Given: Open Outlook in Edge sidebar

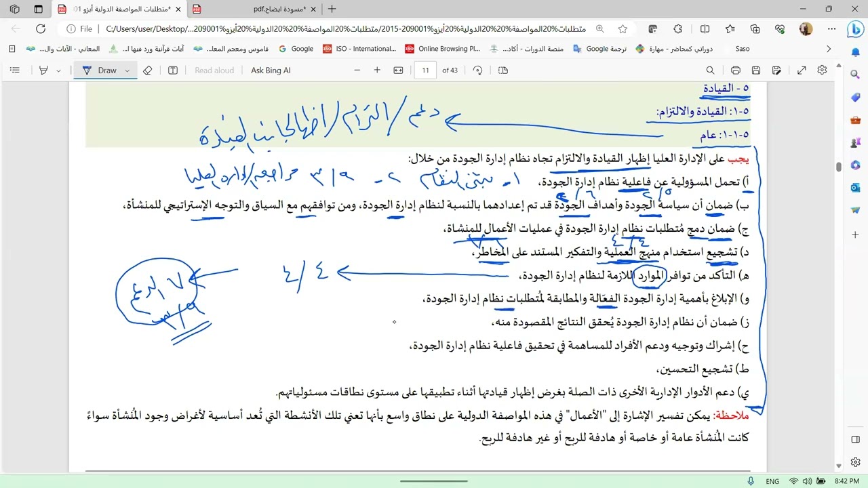Looking at the screenshot, I should point(855,188).
